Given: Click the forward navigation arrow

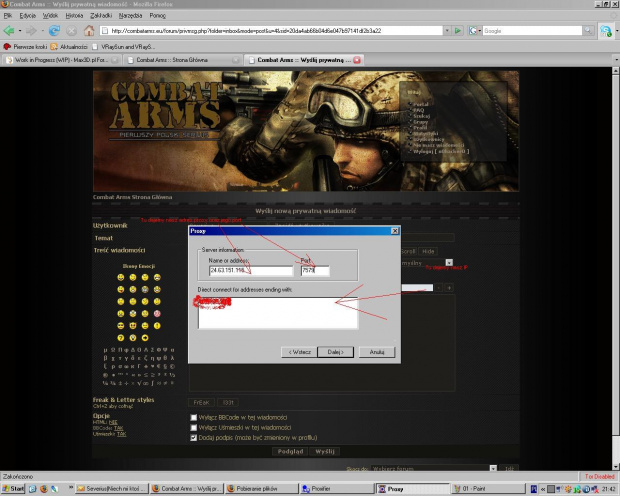Looking at the screenshot, I should 31,30.
